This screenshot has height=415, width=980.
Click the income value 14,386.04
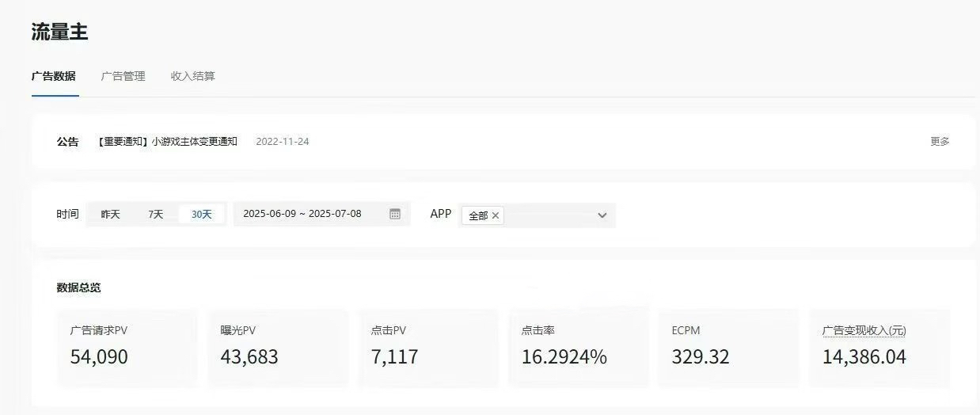[x=864, y=357]
